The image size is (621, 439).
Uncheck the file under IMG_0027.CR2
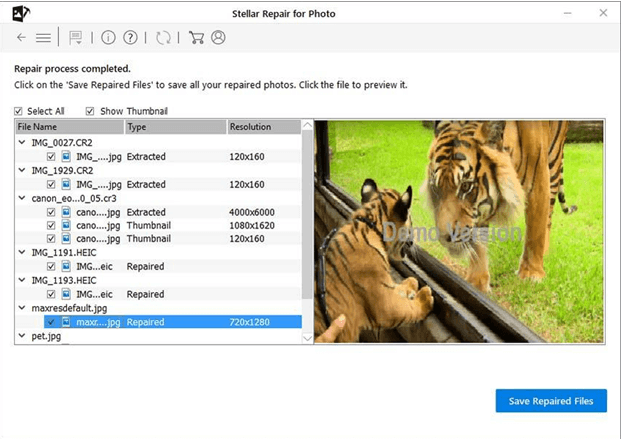tap(51, 157)
